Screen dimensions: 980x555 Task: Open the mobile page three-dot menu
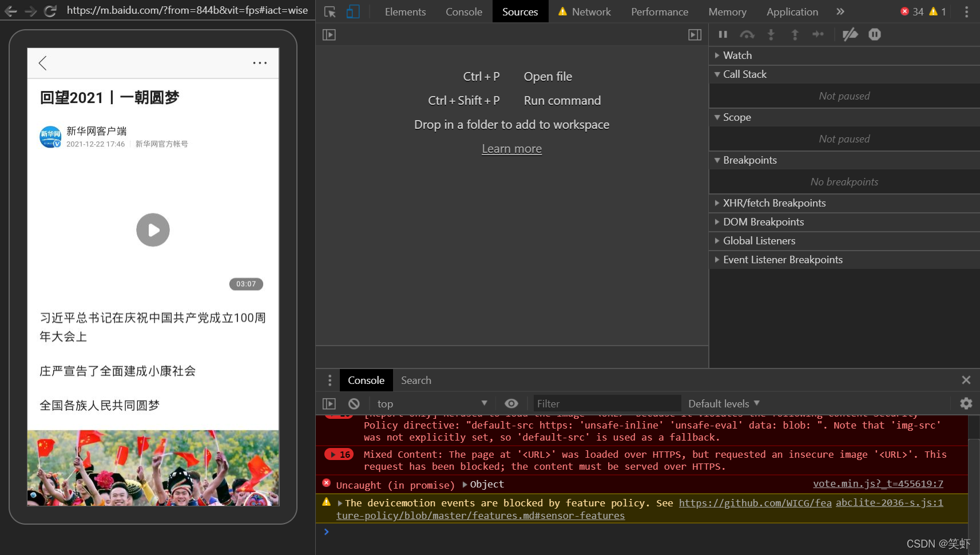pyautogui.click(x=260, y=63)
